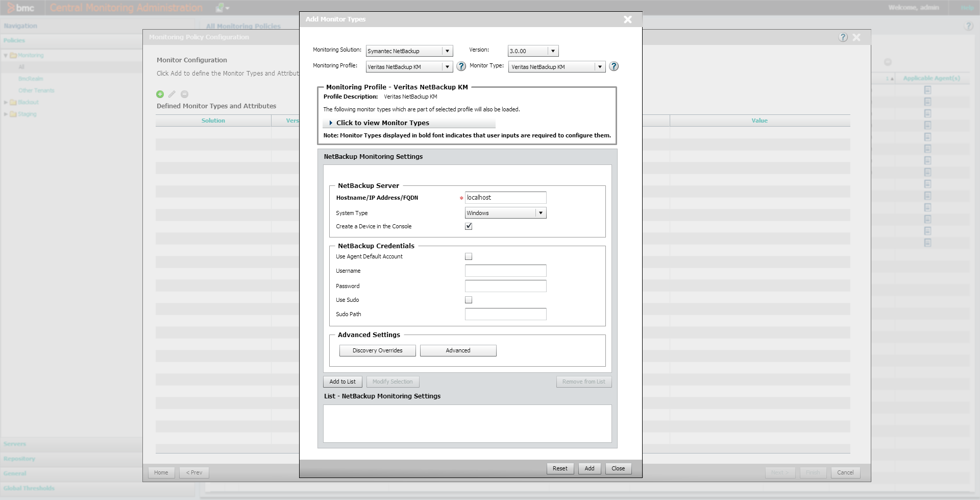The height and width of the screenshot is (500, 980).
Task: Click the Advanced button
Action: point(458,350)
